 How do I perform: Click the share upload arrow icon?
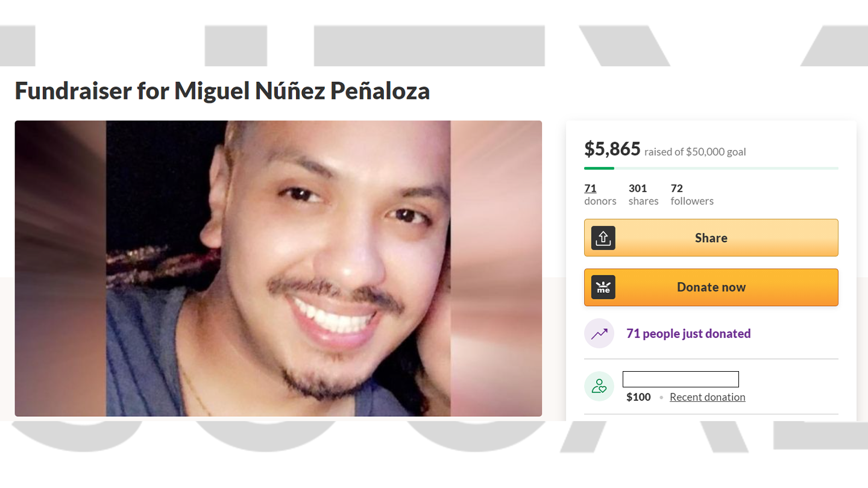[603, 238]
